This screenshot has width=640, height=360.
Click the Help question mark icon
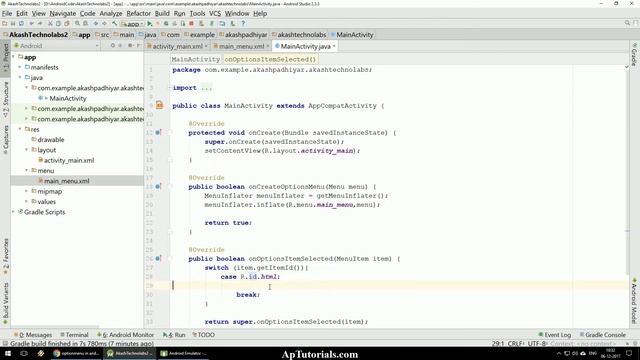tap(243, 24)
